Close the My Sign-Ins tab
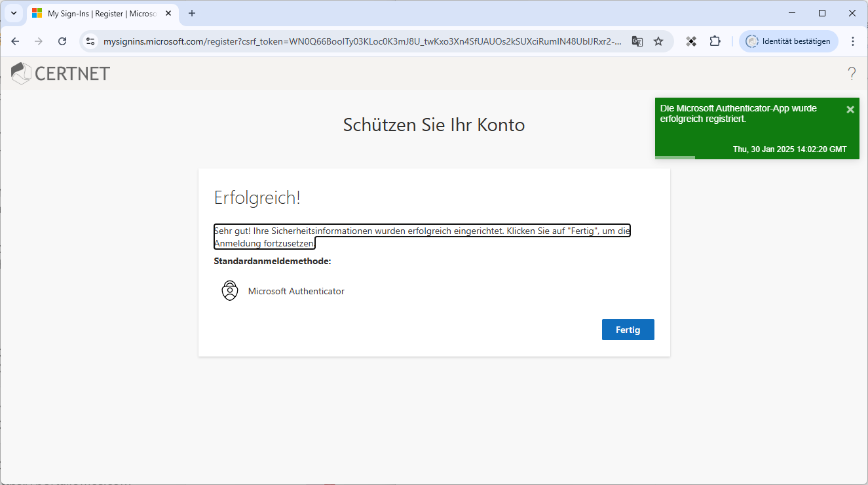 point(168,13)
